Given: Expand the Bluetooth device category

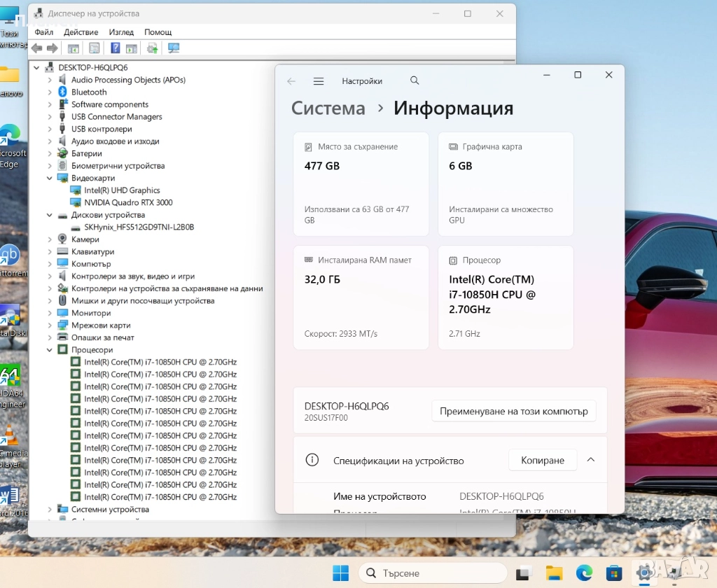Looking at the screenshot, I should point(50,92).
